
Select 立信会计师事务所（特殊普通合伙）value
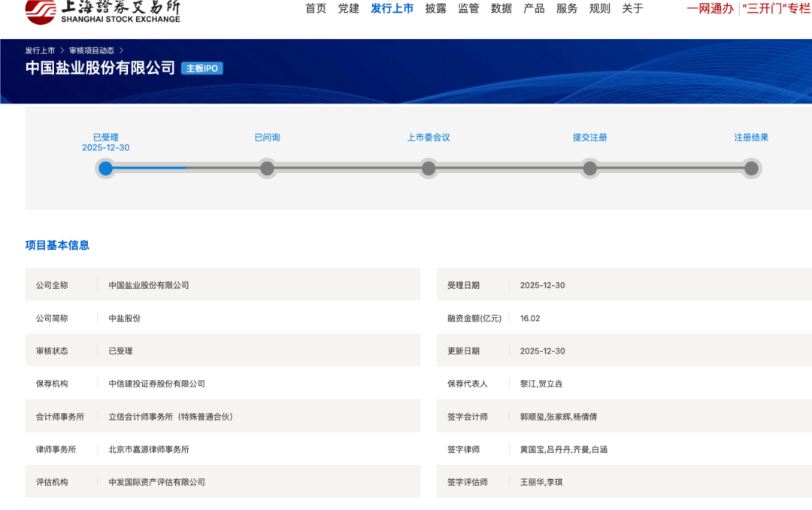tap(171, 417)
